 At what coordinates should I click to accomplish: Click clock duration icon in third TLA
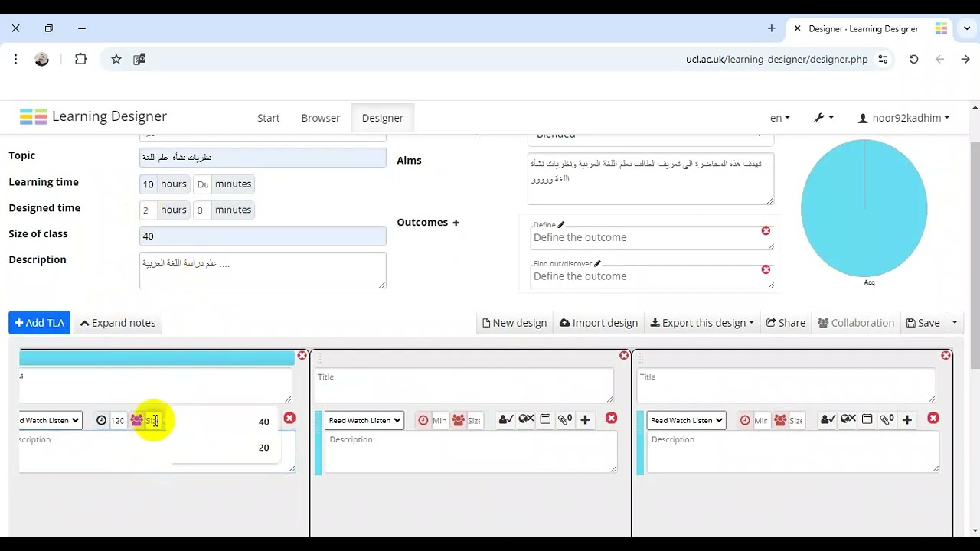[745, 420]
